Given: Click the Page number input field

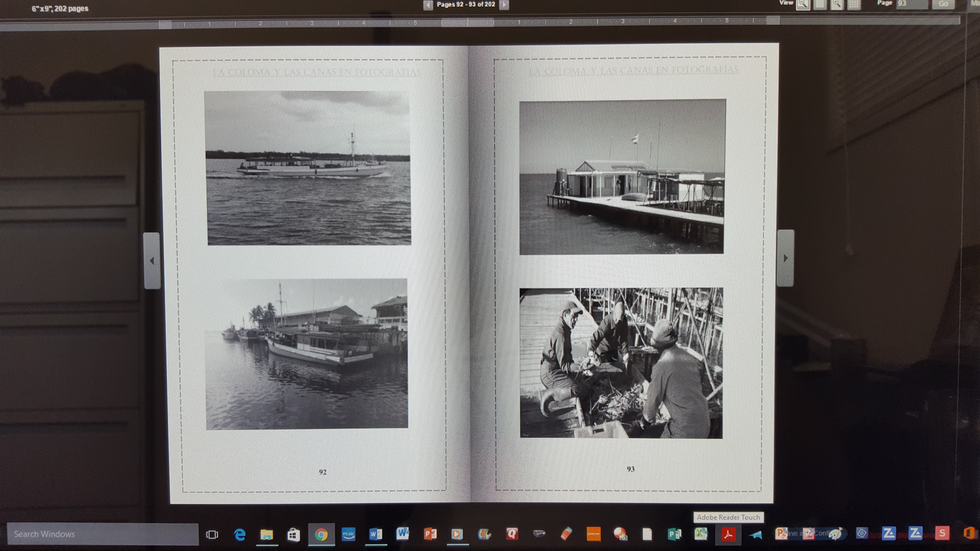Looking at the screenshot, I should (x=912, y=4).
